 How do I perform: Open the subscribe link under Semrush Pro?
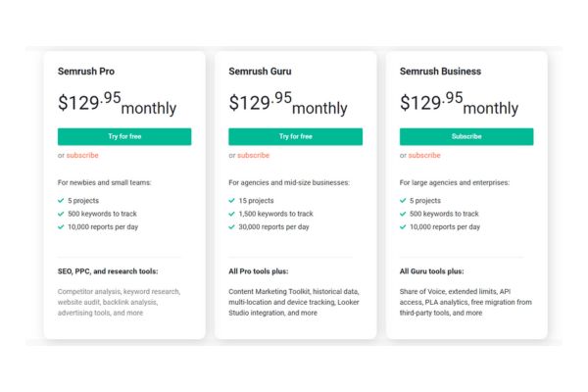[82, 155]
